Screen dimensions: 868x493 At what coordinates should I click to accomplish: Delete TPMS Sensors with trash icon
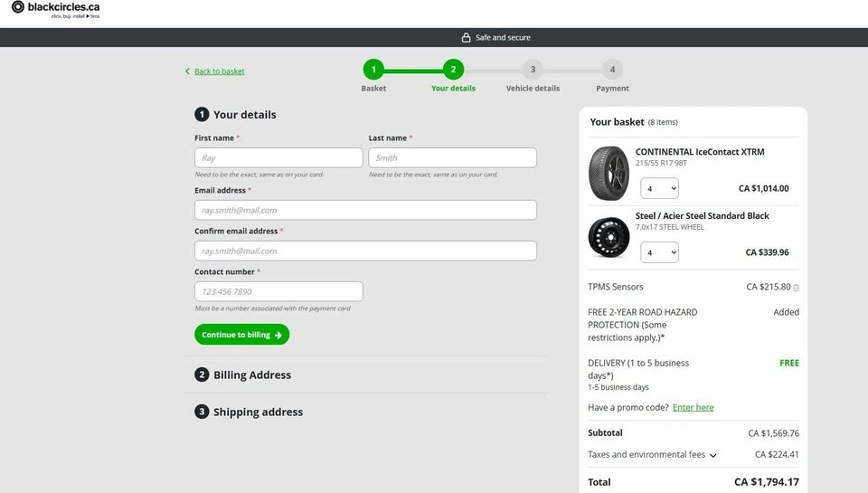(x=796, y=288)
